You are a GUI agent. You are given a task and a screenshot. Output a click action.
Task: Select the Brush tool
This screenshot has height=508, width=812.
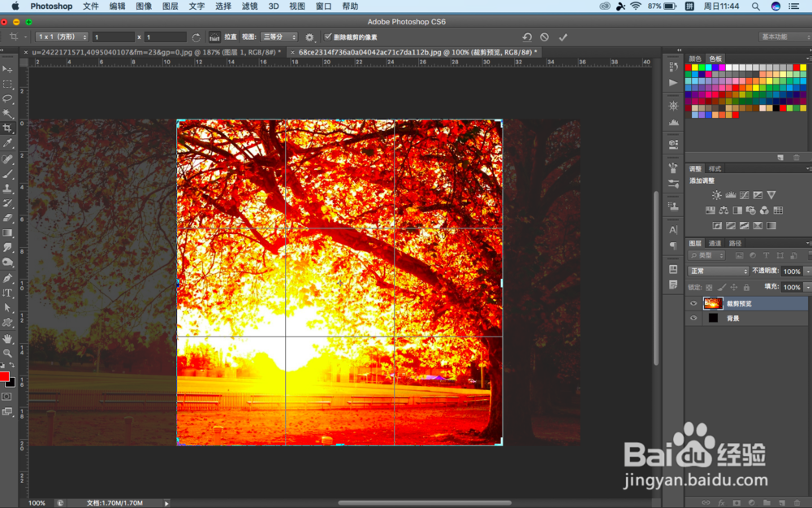[x=7, y=174]
